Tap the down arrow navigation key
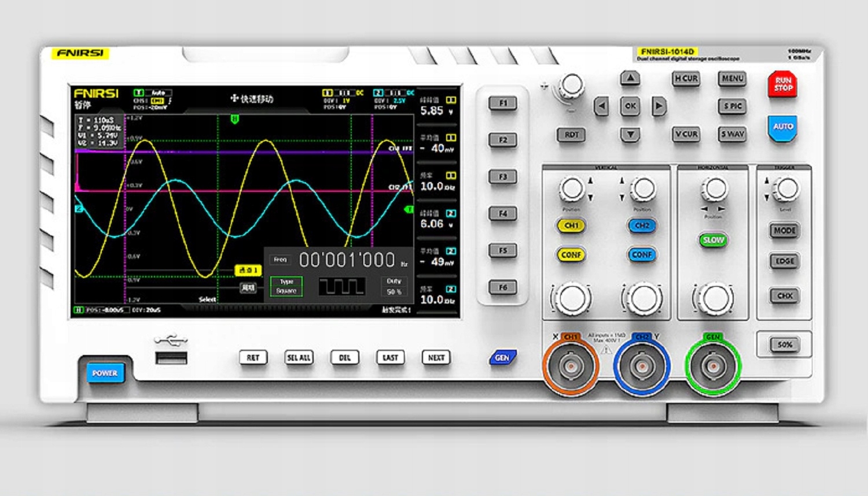The height and width of the screenshot is (496, 868). 630,135
